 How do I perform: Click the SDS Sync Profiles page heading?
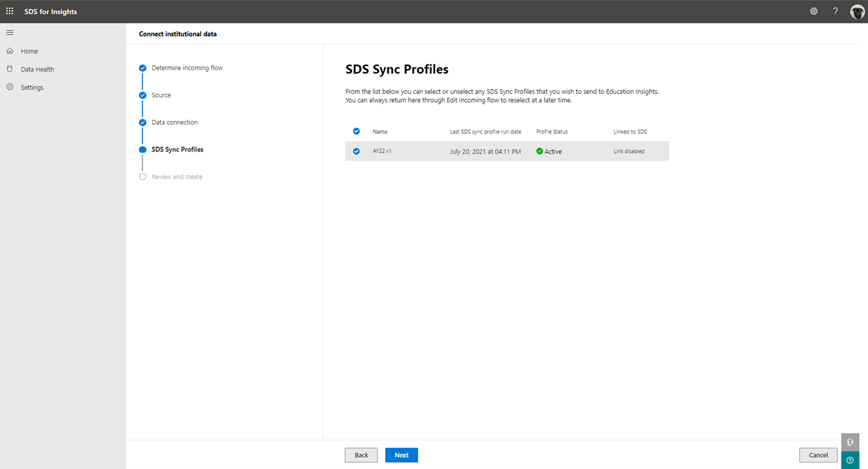[397, 69]
